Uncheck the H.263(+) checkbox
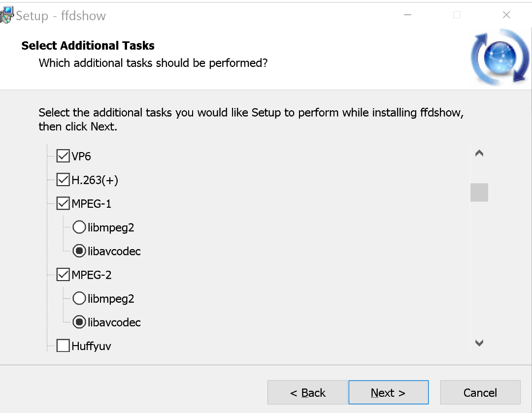Image resolution: width=532 pixels, height=413 pixels. pos(63,179)
